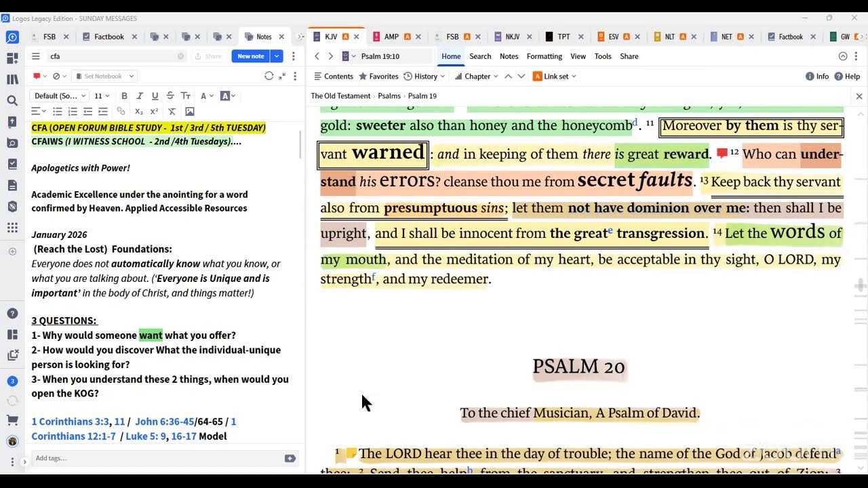Open the Library icon in left sidebar
The width and height of the screenshot is (868, 488).
click(12, 79)
